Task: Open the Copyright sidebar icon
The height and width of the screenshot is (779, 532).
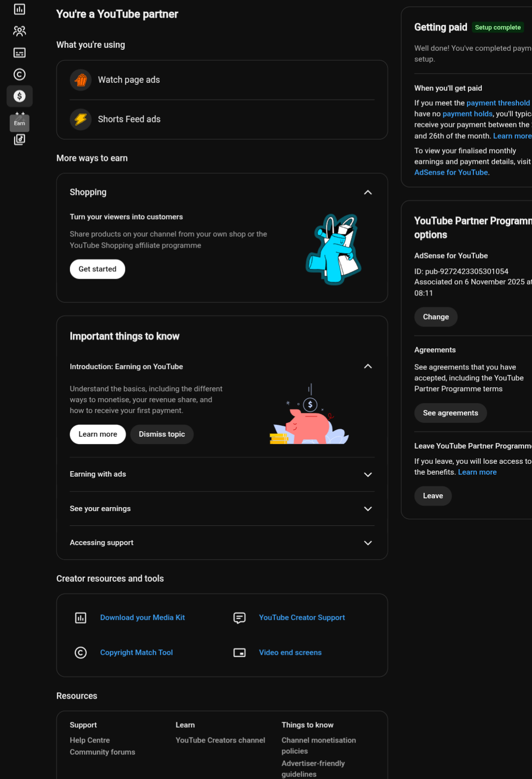Action: (x=20, y=74)
